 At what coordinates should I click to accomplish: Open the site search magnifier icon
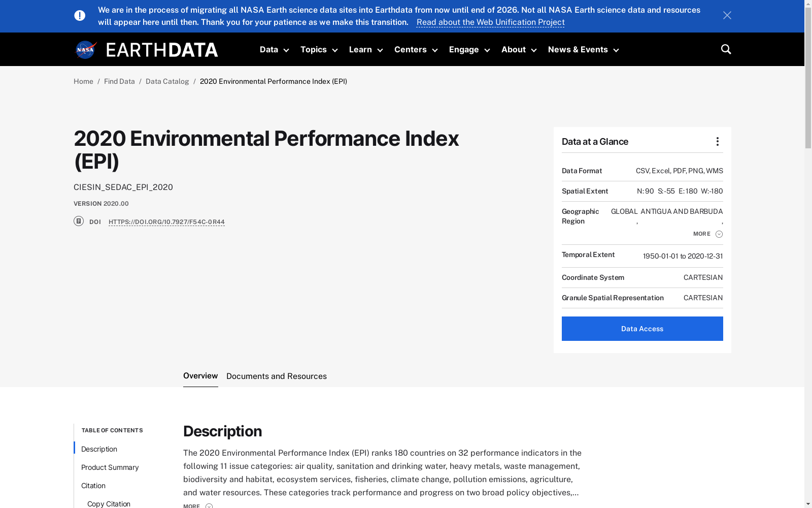[726, 49]
